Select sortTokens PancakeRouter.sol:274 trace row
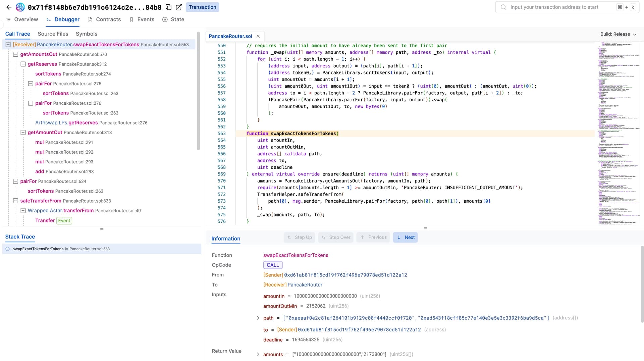 coord(73,74)
